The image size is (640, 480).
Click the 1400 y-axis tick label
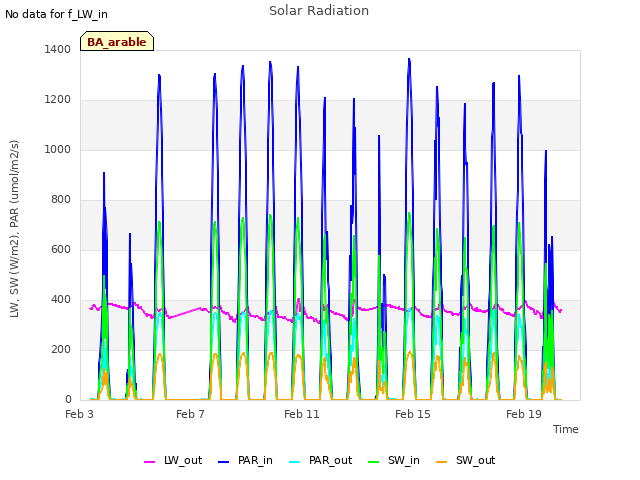[58, 49]
